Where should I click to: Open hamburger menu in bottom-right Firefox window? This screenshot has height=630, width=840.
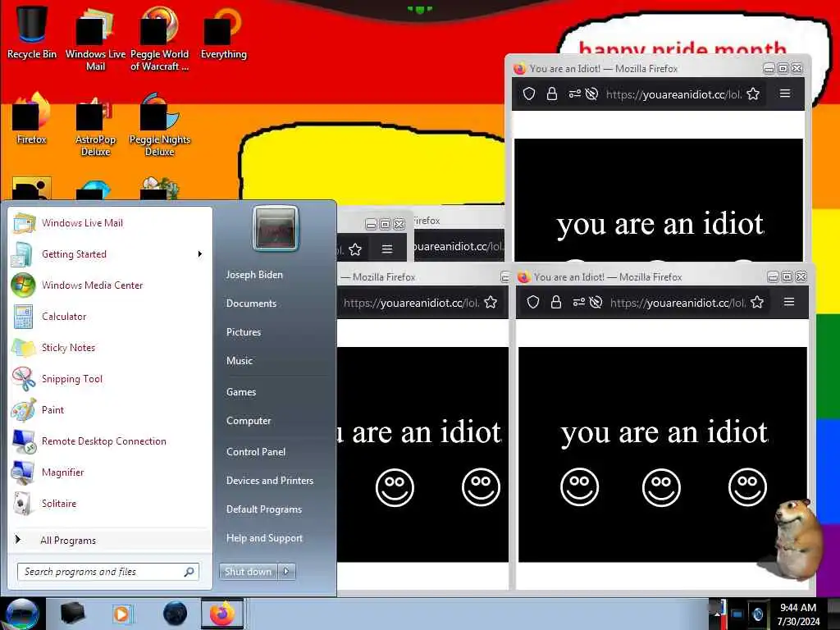(x=789, y=302)
